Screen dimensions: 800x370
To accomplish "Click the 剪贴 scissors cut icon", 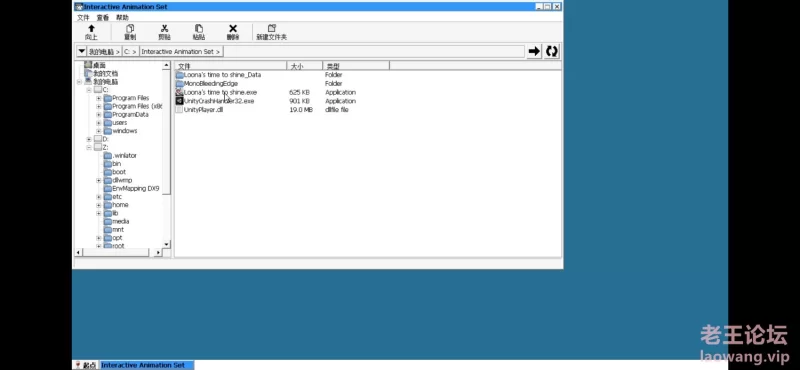I will point(164,29).
